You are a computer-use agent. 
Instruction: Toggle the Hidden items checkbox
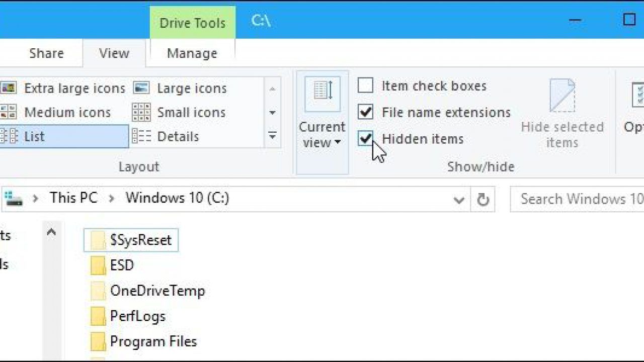click(x=365, y=139)
